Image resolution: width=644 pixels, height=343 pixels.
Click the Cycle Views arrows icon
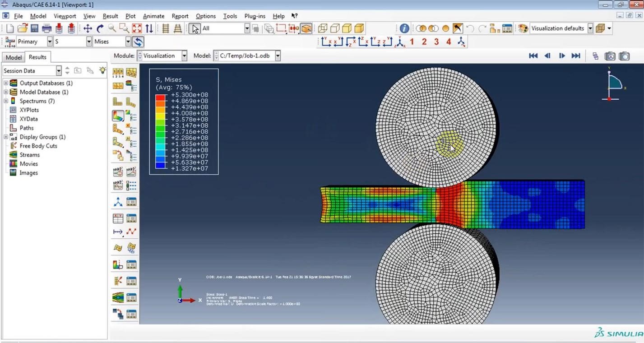pyautogui.click(x=149, y=28)
